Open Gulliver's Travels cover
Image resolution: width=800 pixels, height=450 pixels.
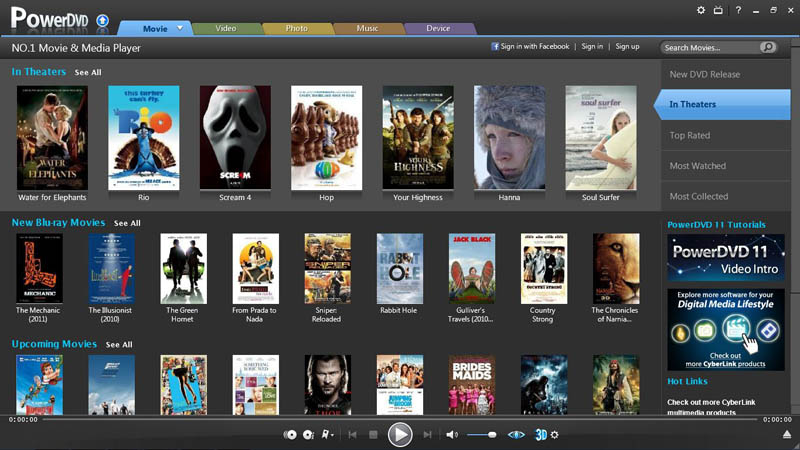pos(471,269)
